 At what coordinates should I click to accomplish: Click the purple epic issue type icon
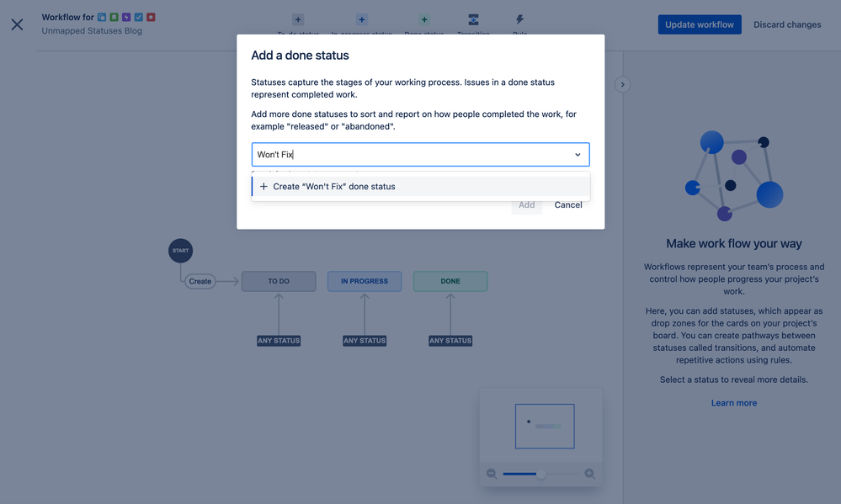(126, 17)
